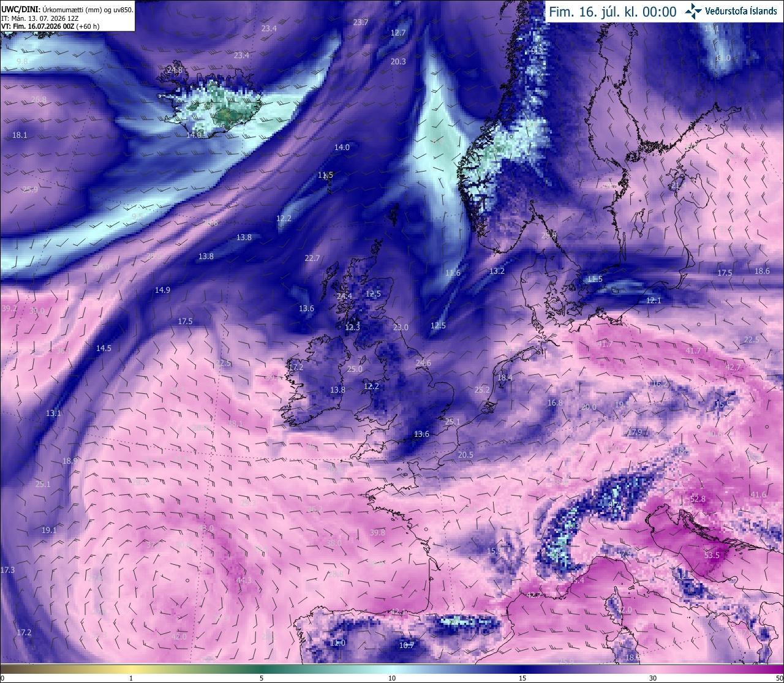Image resolution: width=784 pixels, height=683 pixels.
Task: Click the Veðurstofa Íslands name text
Action: [741, 11]
